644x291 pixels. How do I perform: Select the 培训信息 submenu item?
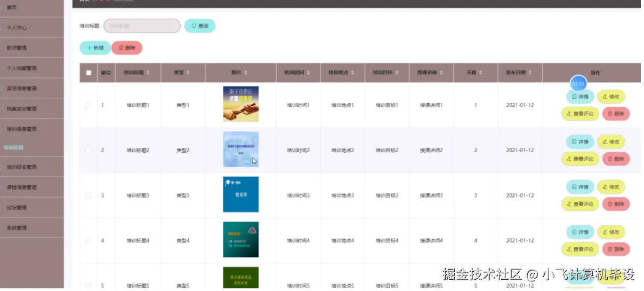click(x=14, y=147)
